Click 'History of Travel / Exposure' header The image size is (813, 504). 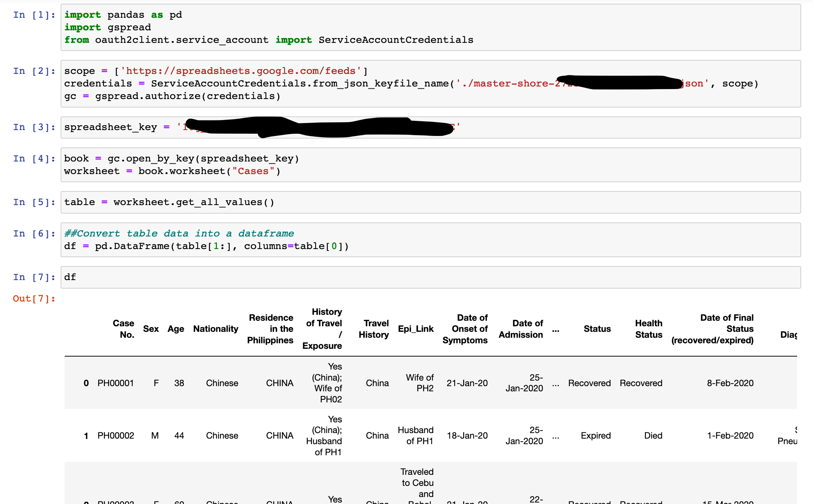click(322, 329)
